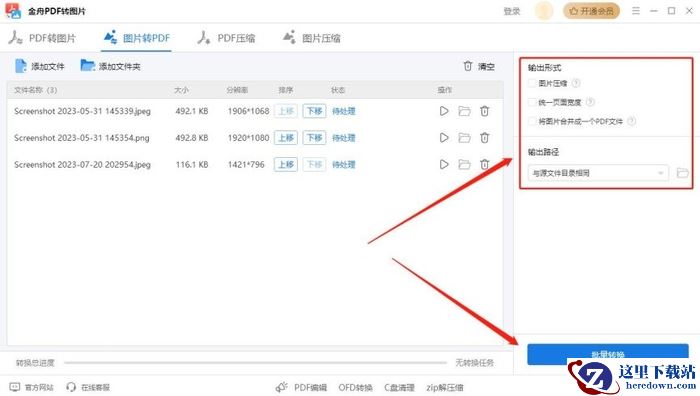Launch the OFD转换 tool
The image size is (700, 396).
pos(355,387)
